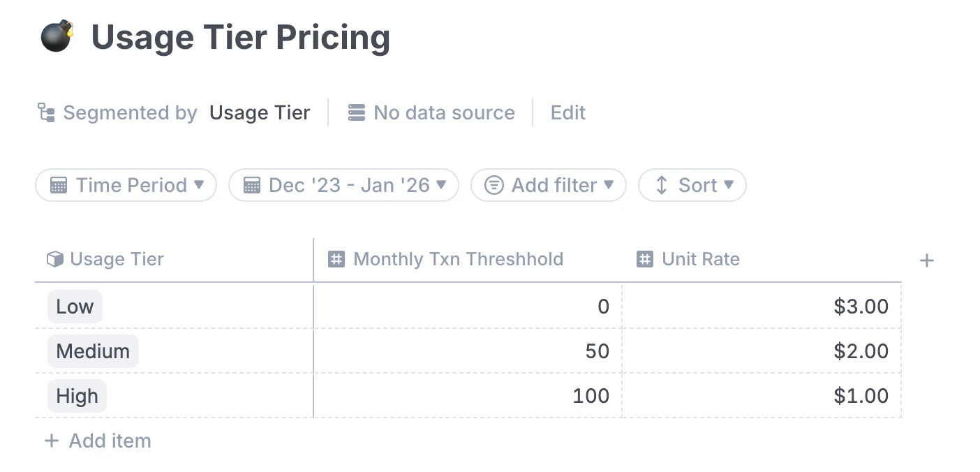Expand the Sort dropdown

[x=692, y=184]
